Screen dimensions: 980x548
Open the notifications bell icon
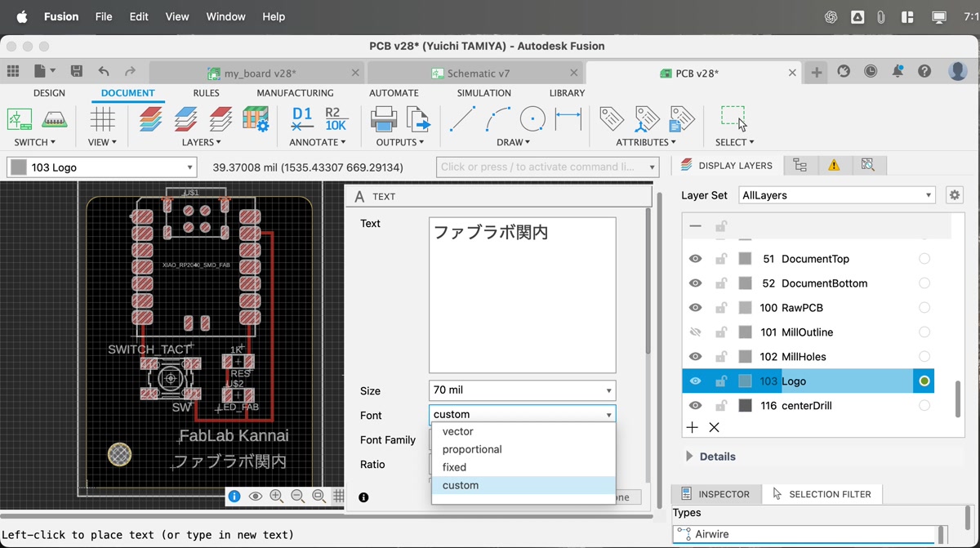[x=898, y=72]
